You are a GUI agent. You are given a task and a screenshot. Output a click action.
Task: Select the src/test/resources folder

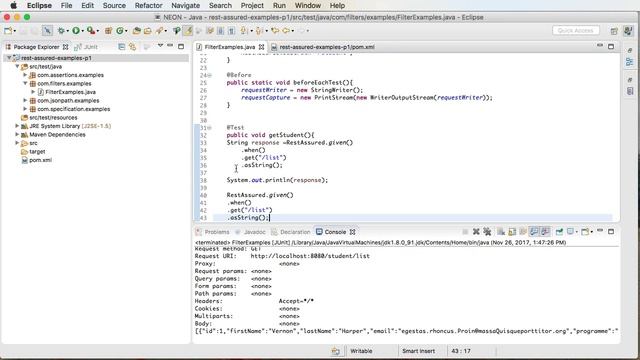(53, 118)
